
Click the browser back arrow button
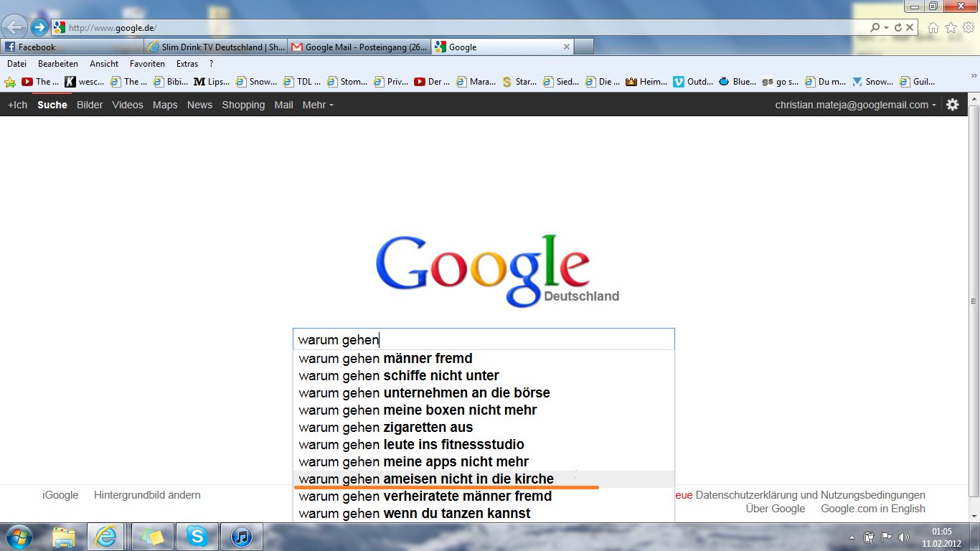click(x=14, y=27)
